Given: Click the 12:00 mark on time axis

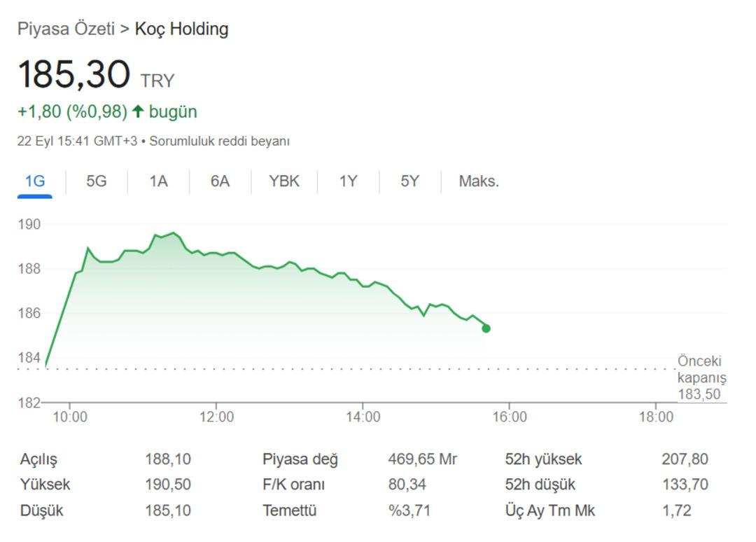Looking at the screenshot, I should [x=216, y=417].
